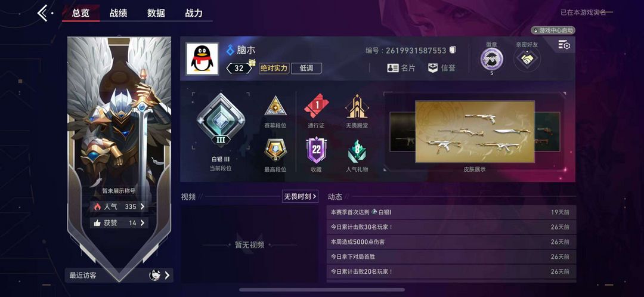
Task: Select the golden weapon skin showcase thumbnail
Action: 475,131
